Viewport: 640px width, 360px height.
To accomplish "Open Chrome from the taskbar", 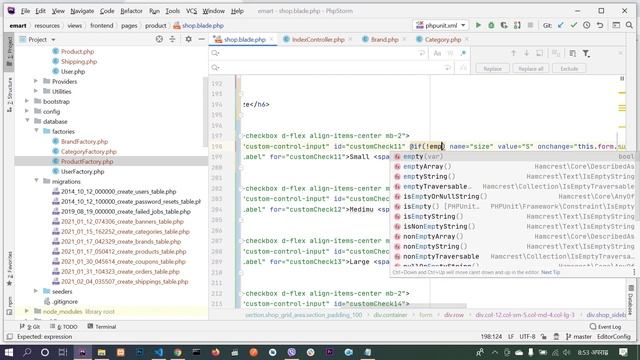I will (178, 352).
